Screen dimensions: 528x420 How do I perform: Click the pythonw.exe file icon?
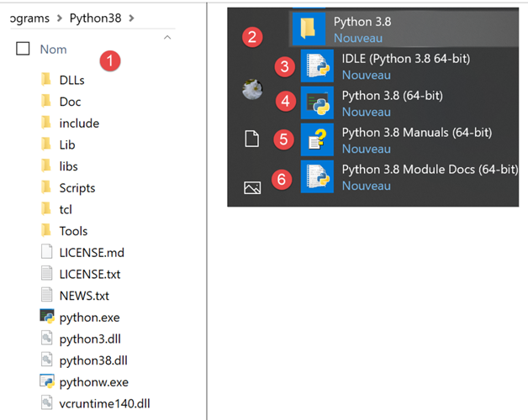[x=47, y=381]
